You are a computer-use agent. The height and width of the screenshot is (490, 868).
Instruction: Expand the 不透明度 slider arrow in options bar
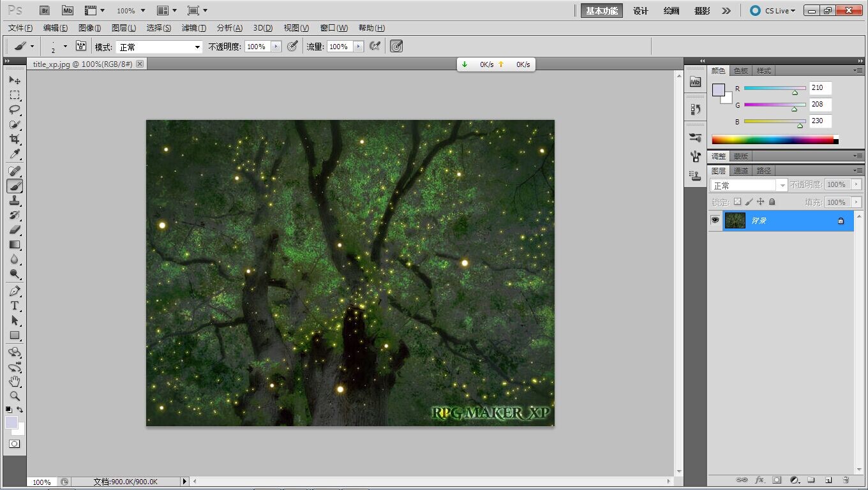tap(276, 47)
